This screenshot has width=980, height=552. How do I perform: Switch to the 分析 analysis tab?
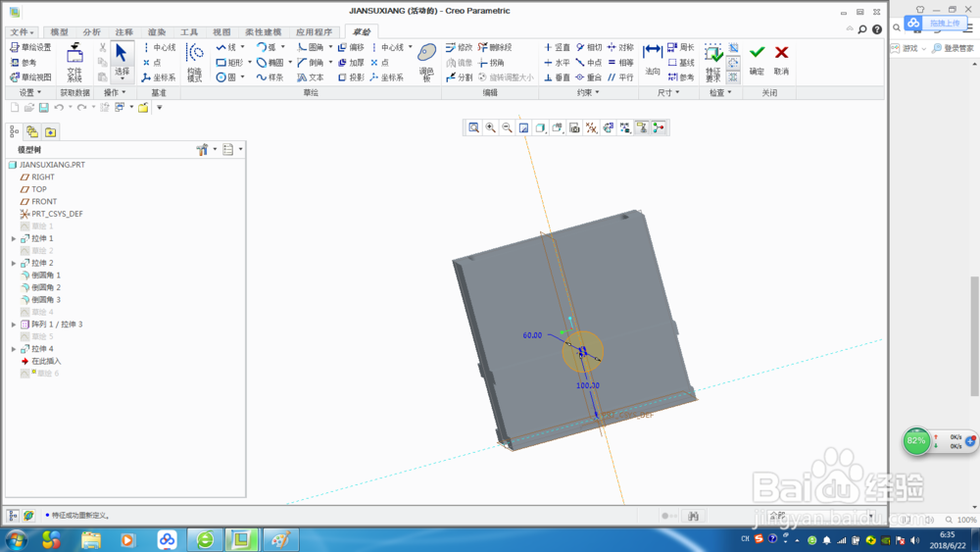pyautogui.click(x=92, y=32)
